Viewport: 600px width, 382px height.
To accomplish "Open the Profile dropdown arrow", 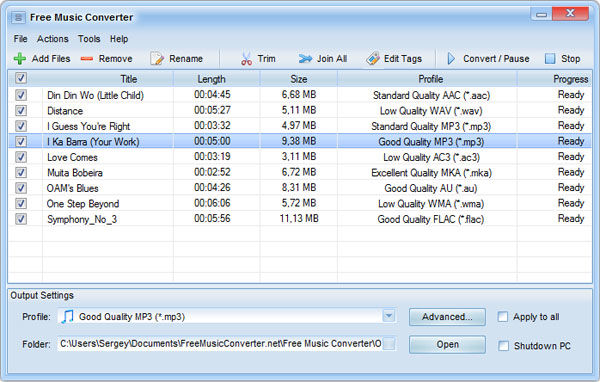I will point(389,316).
